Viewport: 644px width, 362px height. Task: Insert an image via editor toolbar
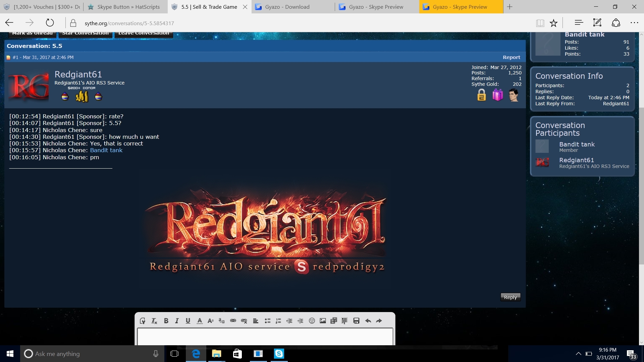[x=323, y=321]
